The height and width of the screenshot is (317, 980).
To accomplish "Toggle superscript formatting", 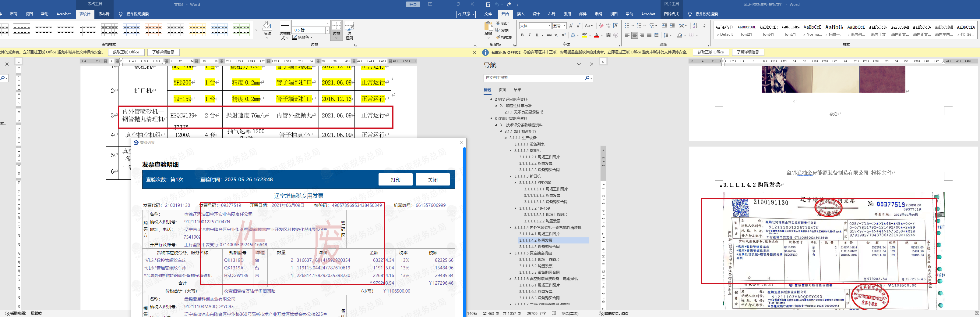I will [x=563, y=35].
